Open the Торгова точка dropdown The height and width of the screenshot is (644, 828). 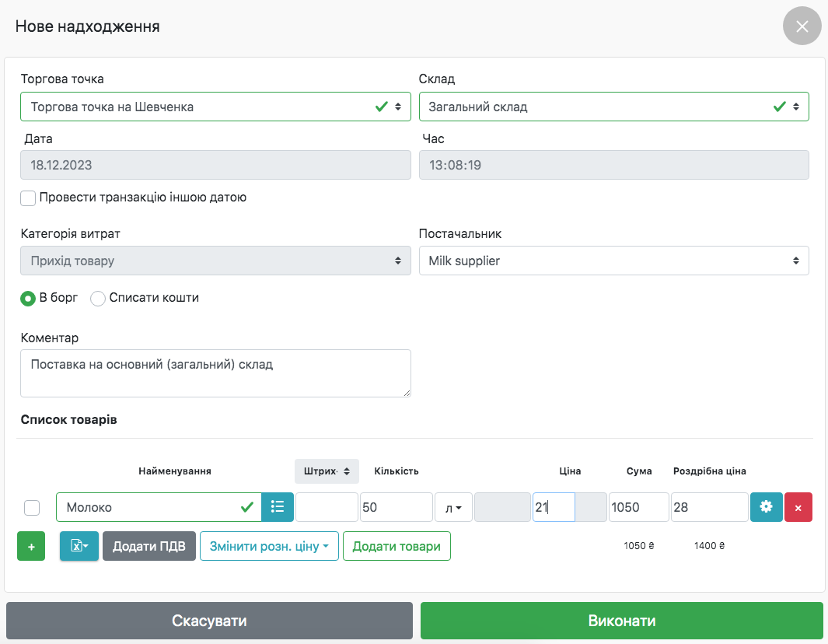click(x=215, y=107)
